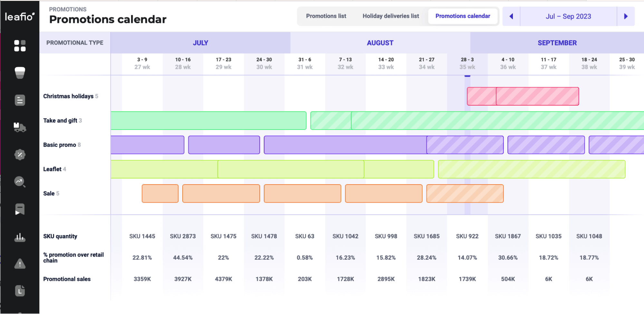The height and width of the screenshot is (314, 644).
Task: Open the percent badge promotions icon
Action: coord(20,155)
